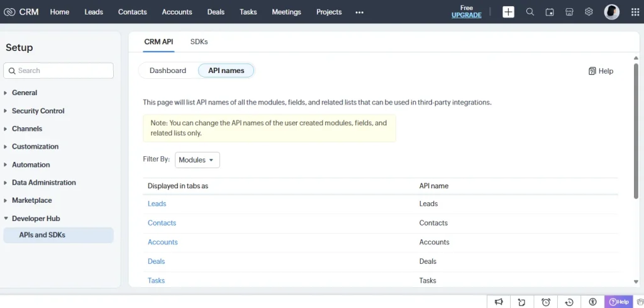The image size is (644, 308).
Task: Open the Tasks module link in table
Action: [x=156, y=280]
